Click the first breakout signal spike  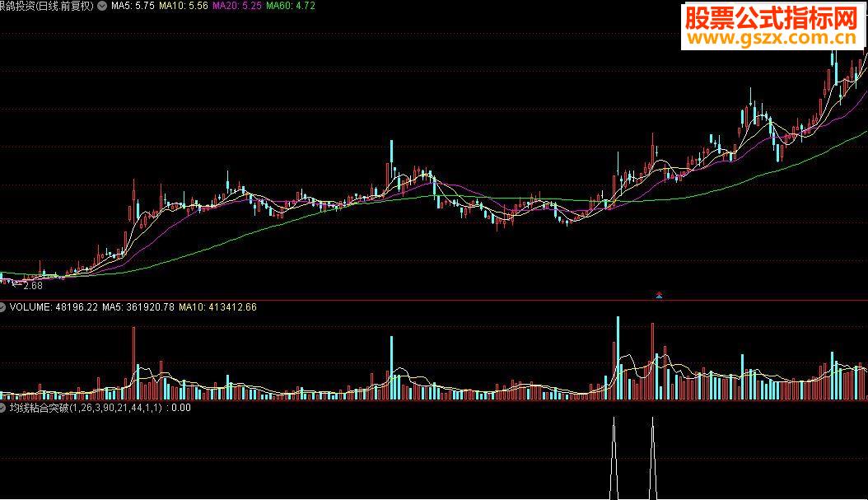point(614,459)
